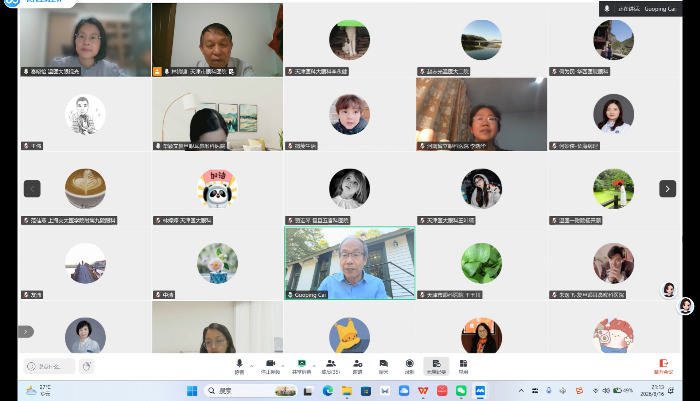Image resolution: width=700 pixels, height=401 pixels.
Task: Select the flower vase avatar participant tile
Action: (x=217, y=263)
